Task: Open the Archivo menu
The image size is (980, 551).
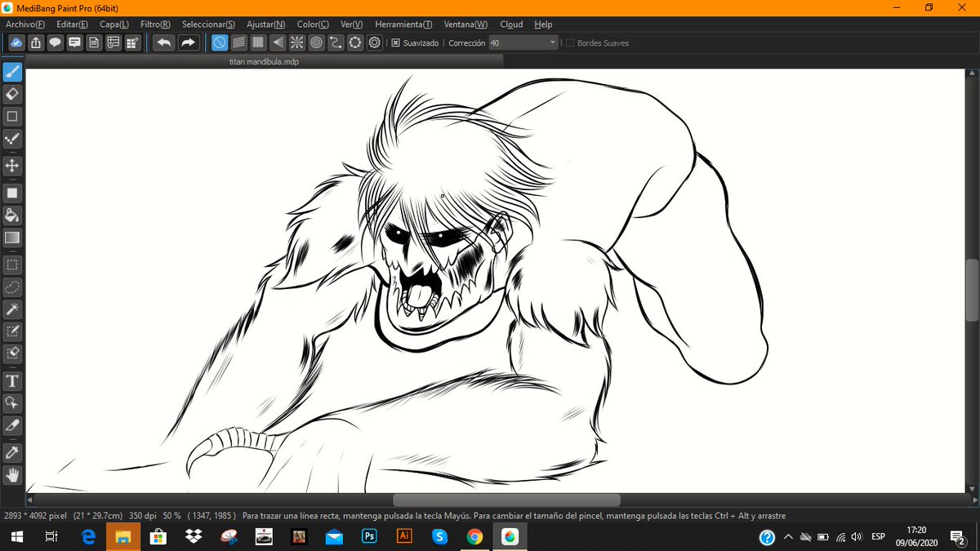Action: pyautogui.click(x=25, y=24)
